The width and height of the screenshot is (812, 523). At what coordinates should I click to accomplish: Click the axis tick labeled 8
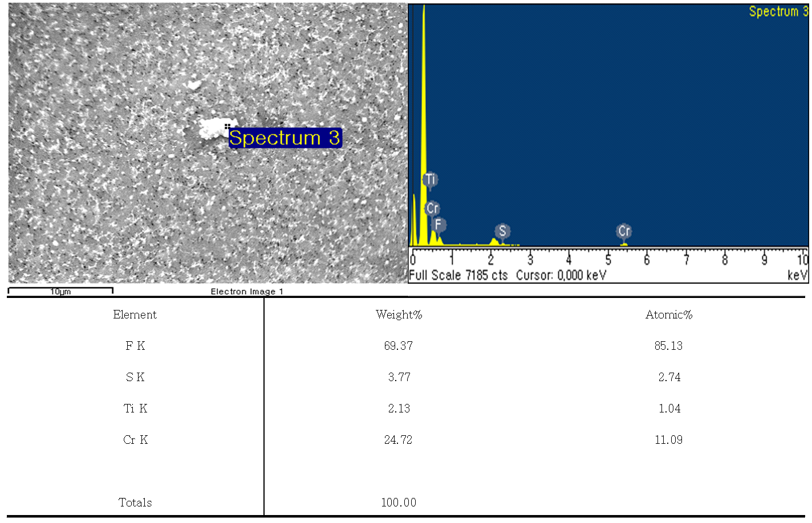point(725,260)
